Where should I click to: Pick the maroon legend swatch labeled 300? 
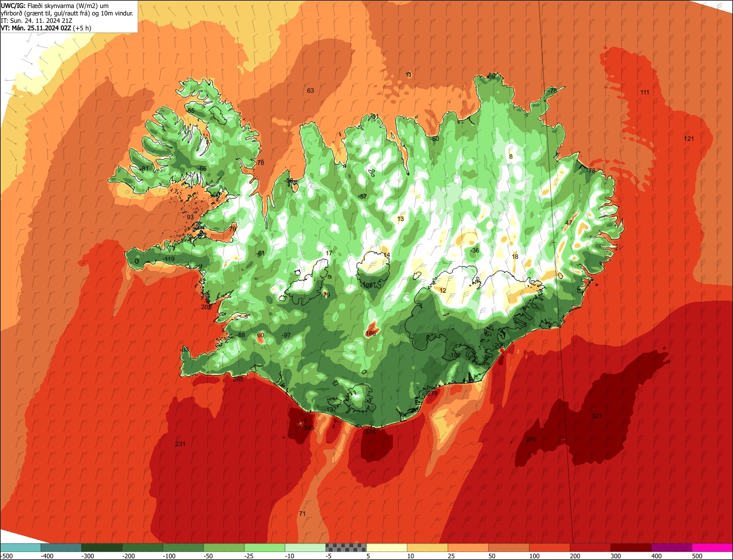pos(630,547)
